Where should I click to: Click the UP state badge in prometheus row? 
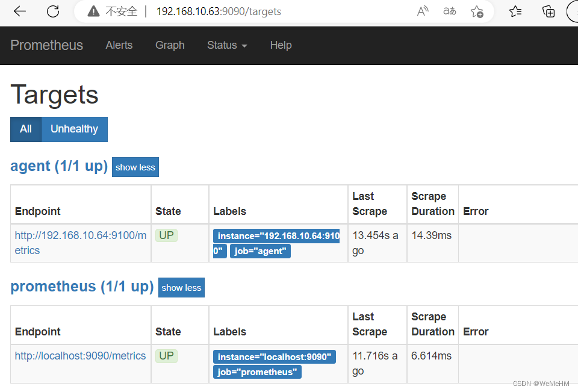pos(166,356)
